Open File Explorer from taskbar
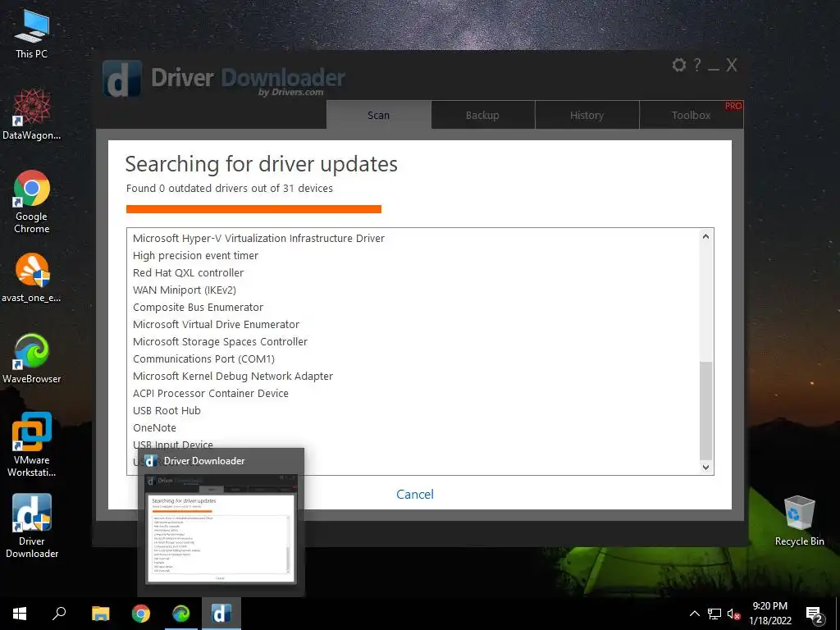The height and width of the screenshot is (630, 840). 100,614
